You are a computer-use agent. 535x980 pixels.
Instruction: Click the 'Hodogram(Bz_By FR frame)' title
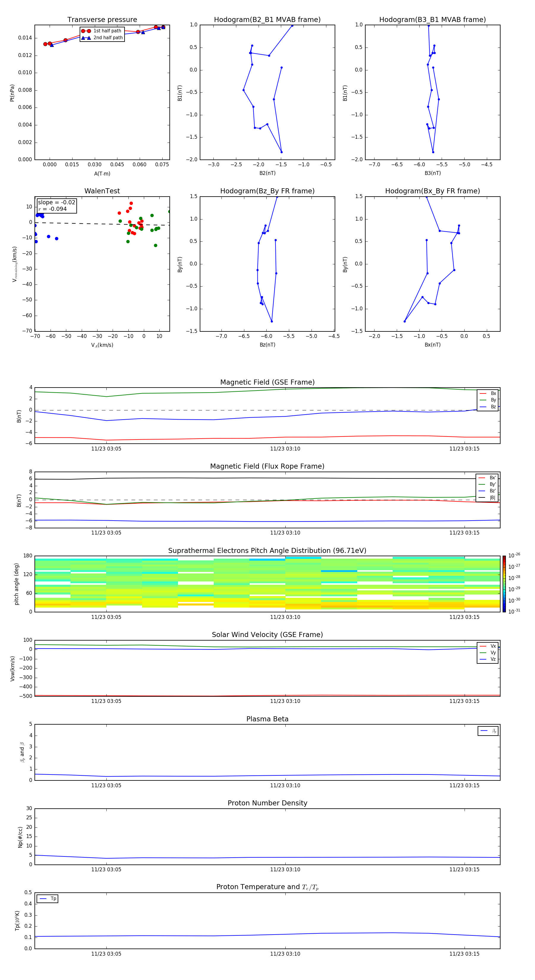click(x=267, y=191)
